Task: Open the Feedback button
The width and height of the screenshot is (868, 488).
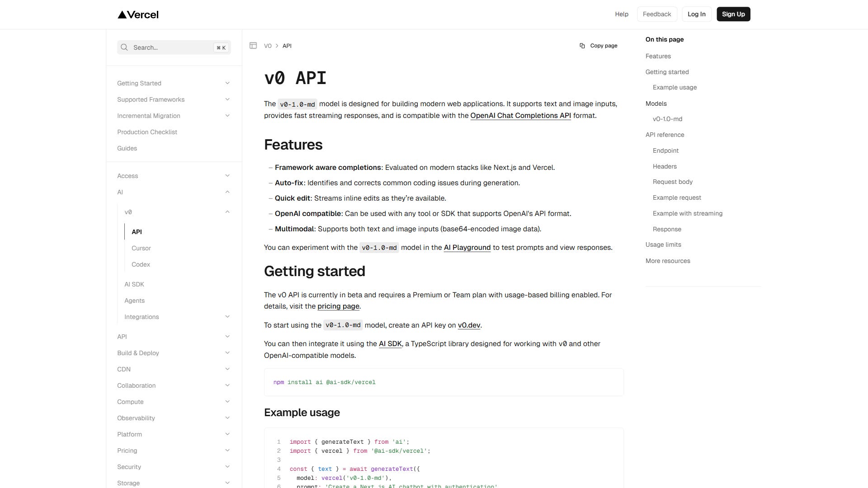Action: tap(657, 14)
